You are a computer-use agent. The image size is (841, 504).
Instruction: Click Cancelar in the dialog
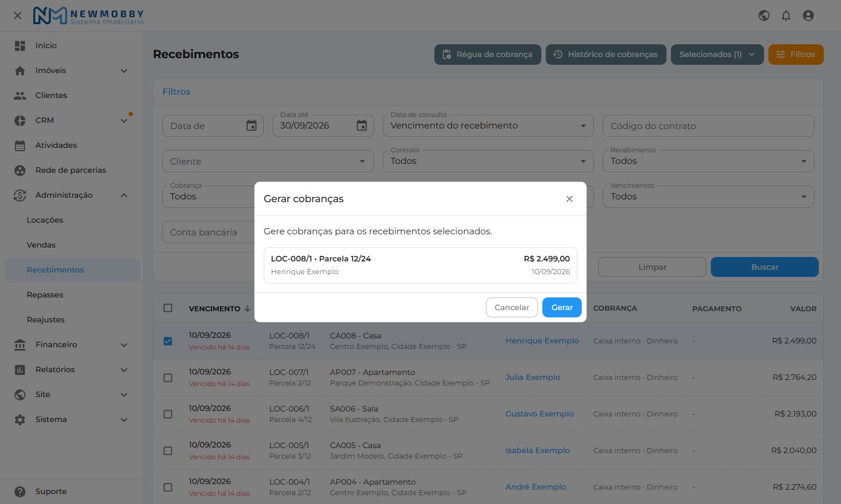[x=512, y=307]
